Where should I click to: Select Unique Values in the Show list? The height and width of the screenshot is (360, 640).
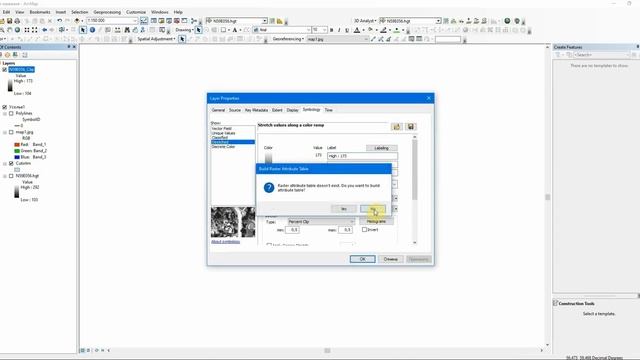pyautogui.click(x=223, y=133)
